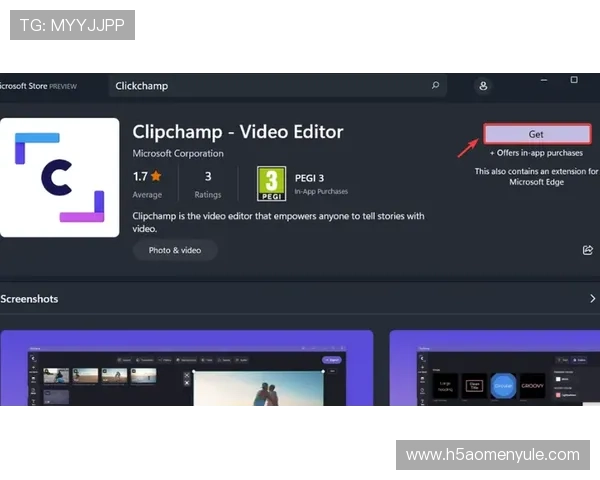Expand the Screenshots section chevron
Viewport: 600px width, 480px height.
[x=589, y=299]
